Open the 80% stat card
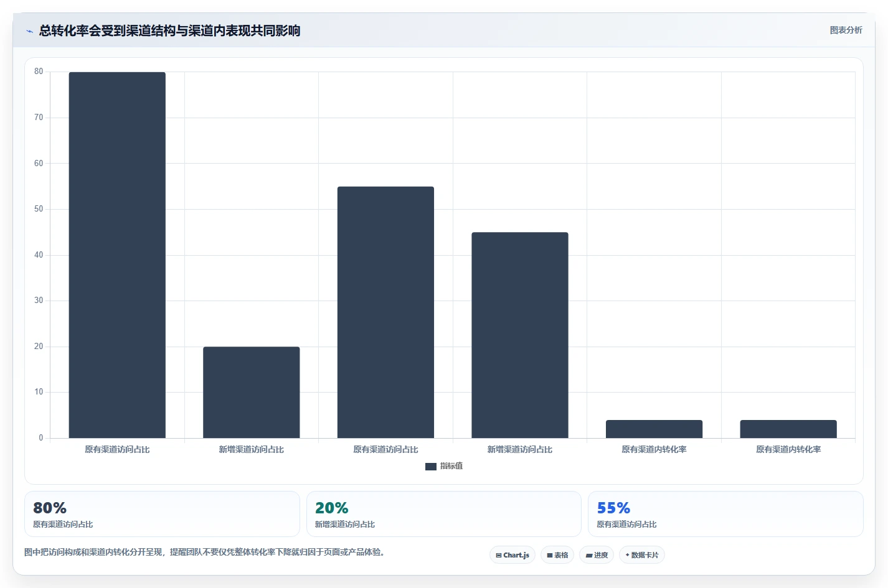The height and width of the screenshot is (588, 888). [162, 514]
